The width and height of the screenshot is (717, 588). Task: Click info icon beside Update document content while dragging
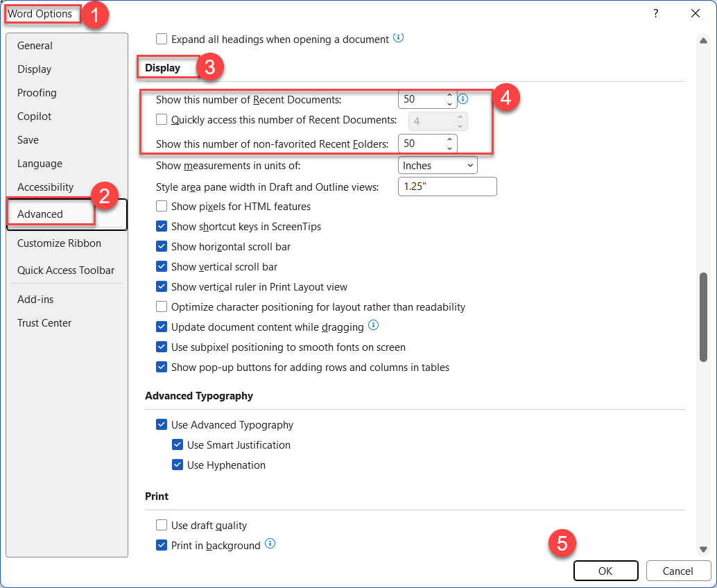pyautogui.click(x=373, y=325)
